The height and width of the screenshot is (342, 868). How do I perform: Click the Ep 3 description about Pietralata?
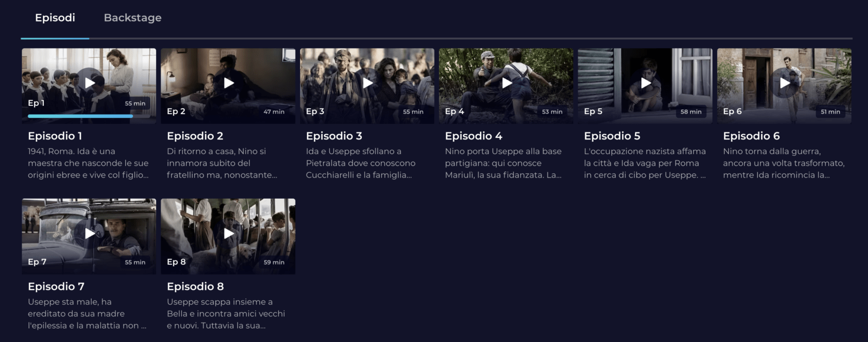point(361,163)
